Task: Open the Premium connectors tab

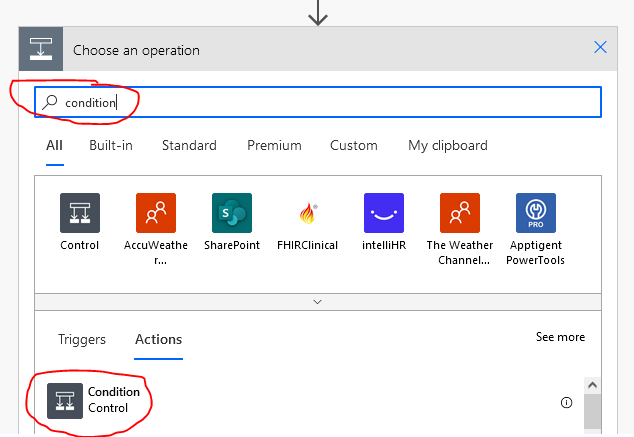Action: pos(274,145)
